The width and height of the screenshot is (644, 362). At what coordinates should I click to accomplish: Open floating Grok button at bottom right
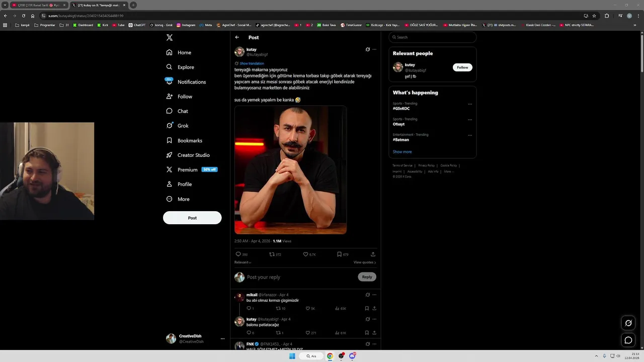pos(628,323)
